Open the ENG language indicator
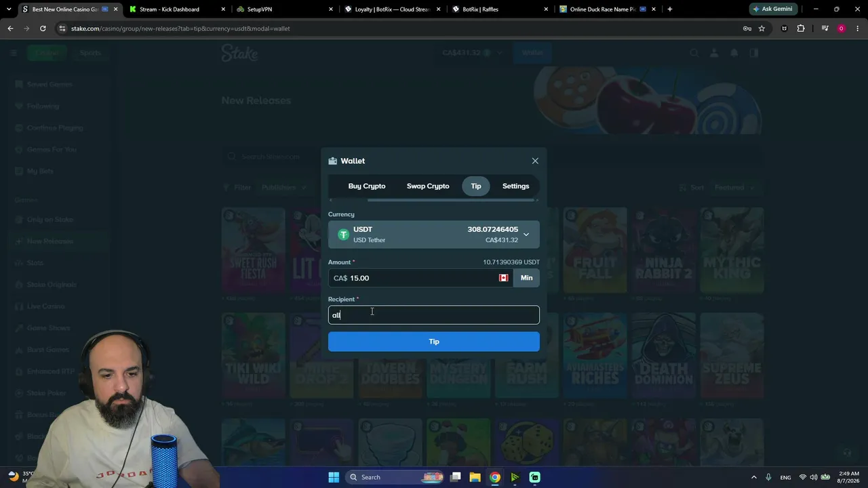This screenshot has width=868, height=488. (x=785, y=477)
